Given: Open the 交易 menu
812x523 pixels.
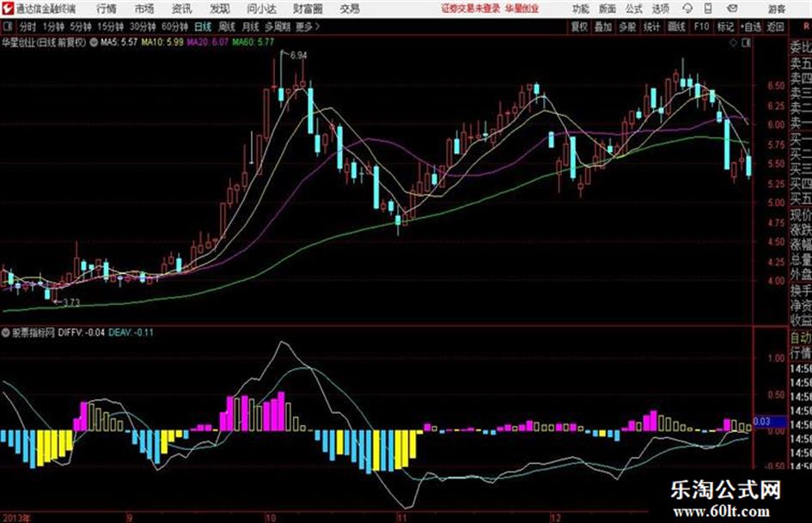Looking at the screenshot, I should click(x=350, y=9).
